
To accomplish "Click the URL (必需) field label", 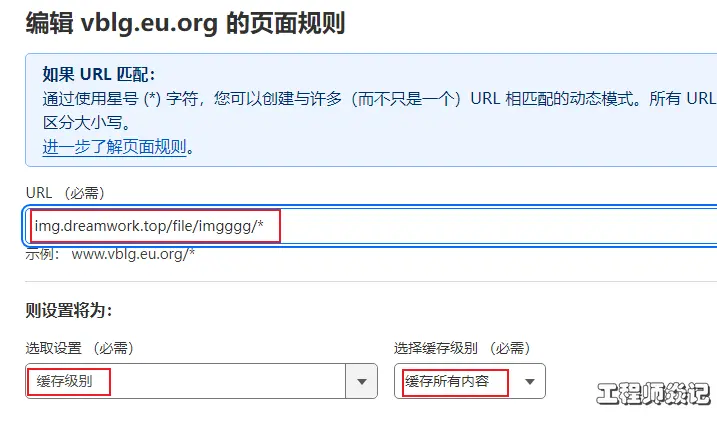I will [65, 193].
